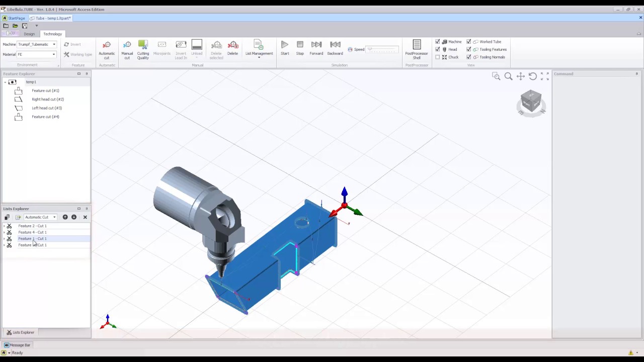Open quick access toolbar customize arrow
Screen dimensions: 644x362
click(x=36, y=26)
